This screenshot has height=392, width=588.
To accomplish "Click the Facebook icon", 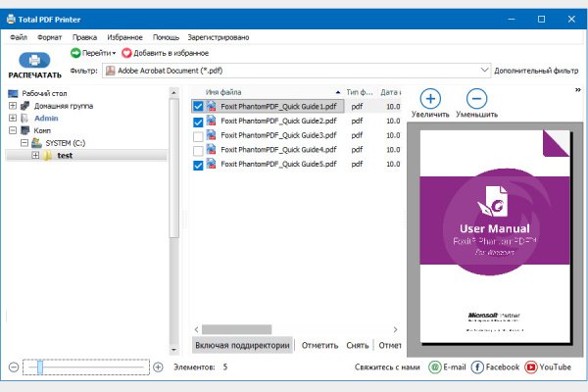I will pos(477,367).
